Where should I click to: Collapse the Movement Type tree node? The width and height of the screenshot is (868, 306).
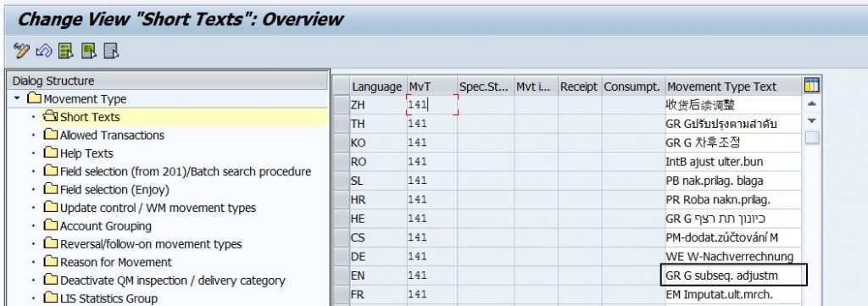pos(17,98)
